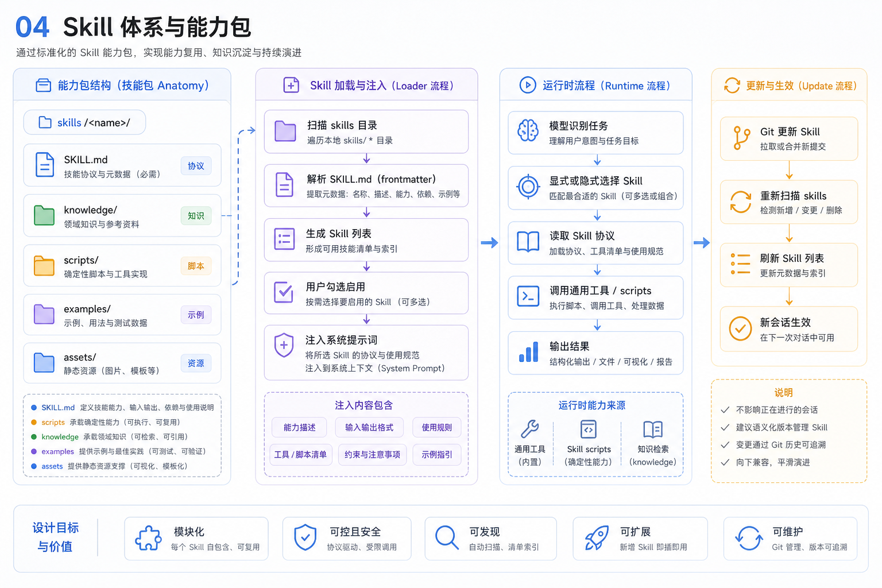Click the shield check icon for 可控且安全
This screenshot has width=882, height=588.
305,538
